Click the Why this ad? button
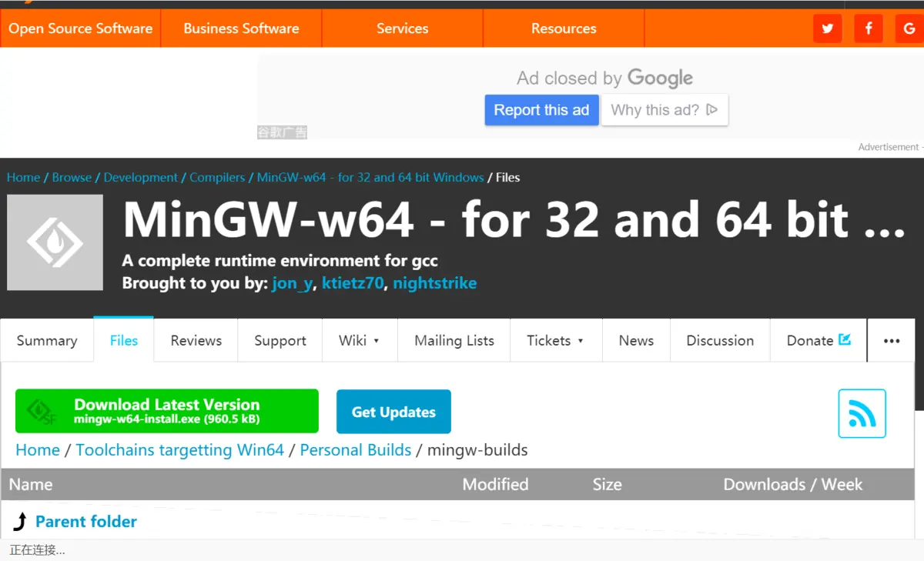924x561 pixels. coord(665,110)
